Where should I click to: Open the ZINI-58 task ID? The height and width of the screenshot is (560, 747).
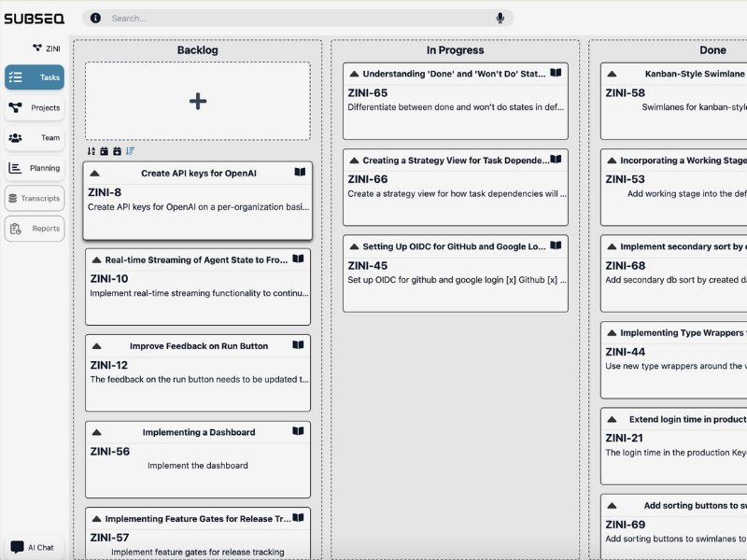click(626, 92)
